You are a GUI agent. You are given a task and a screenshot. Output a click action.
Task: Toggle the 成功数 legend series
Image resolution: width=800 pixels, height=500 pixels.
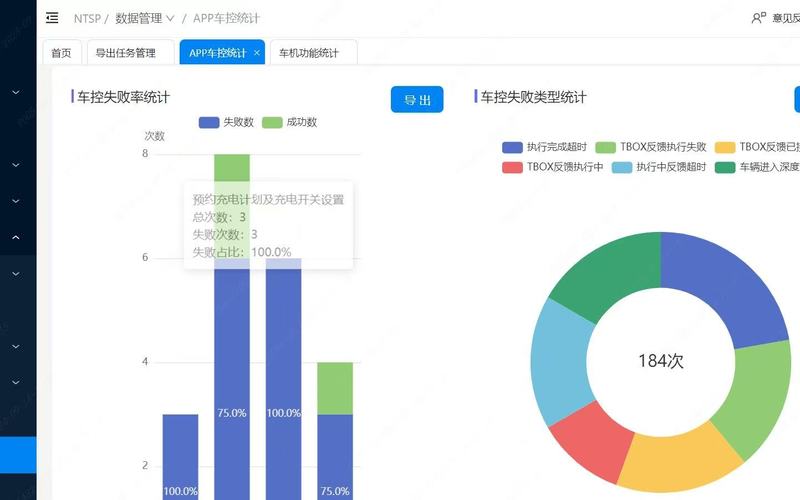[x=289, y=122]
